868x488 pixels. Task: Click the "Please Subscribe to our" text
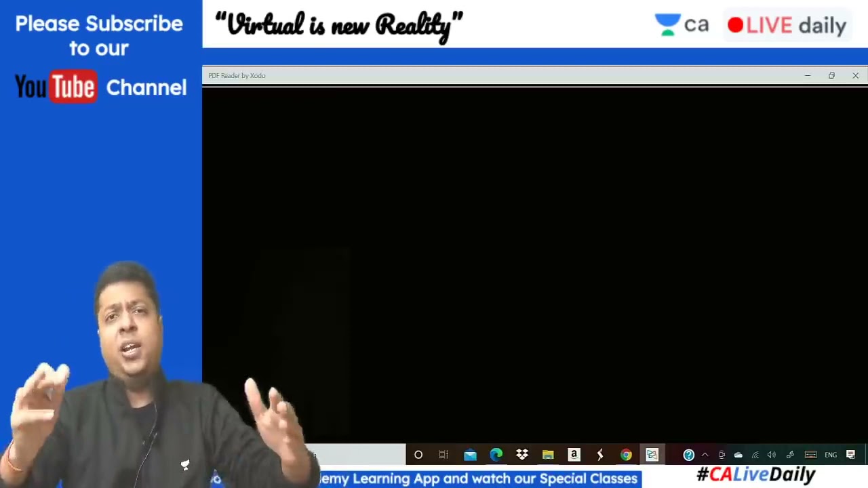(x=99, y=36)
